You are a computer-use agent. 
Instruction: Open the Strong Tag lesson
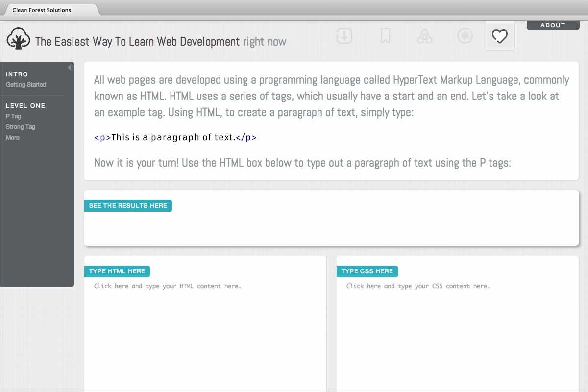tap(21, 127)
